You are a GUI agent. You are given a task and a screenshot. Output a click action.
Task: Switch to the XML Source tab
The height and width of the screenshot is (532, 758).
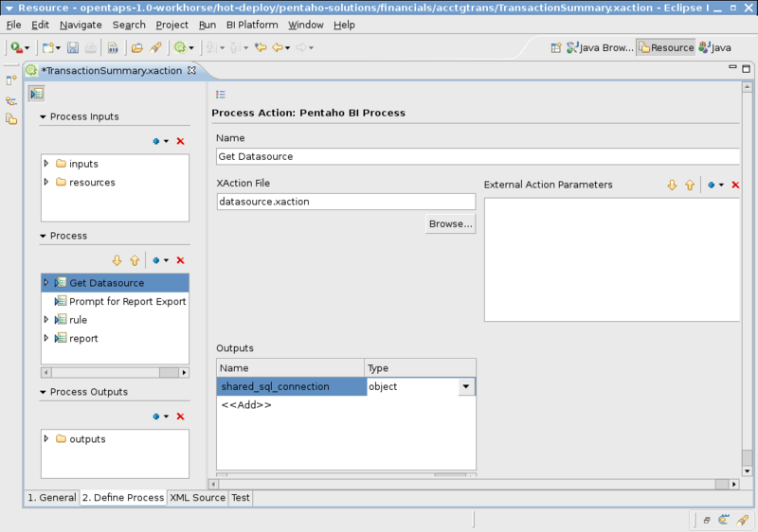click(x=197, y=497)
